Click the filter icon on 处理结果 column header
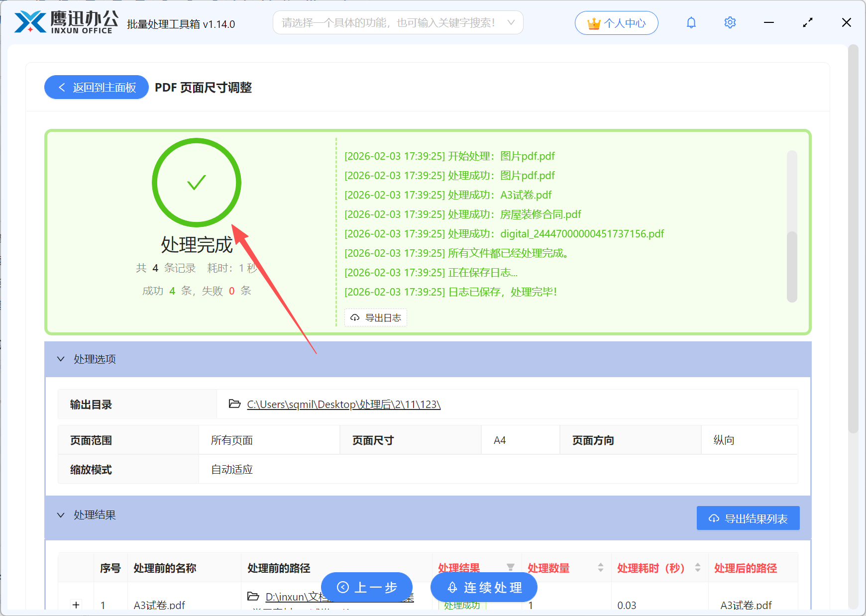 tap(511, 567)
